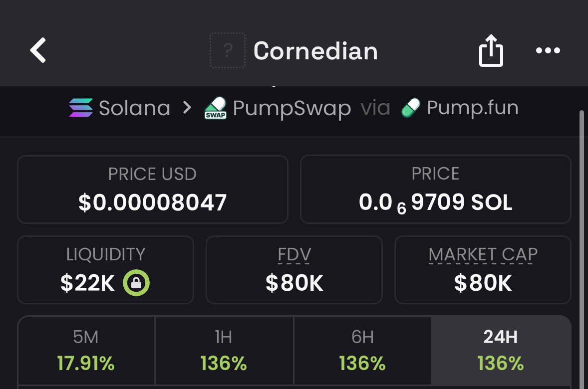Tap the Solana chain logo
This screenshot has width=588, height=389.
tap(80, 108)
